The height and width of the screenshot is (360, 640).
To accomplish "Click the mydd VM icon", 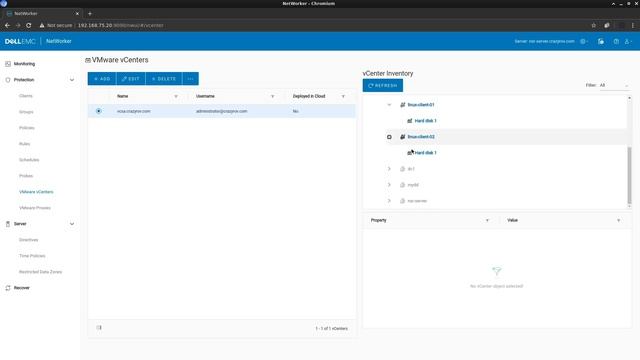I will (x=402, y=185).
